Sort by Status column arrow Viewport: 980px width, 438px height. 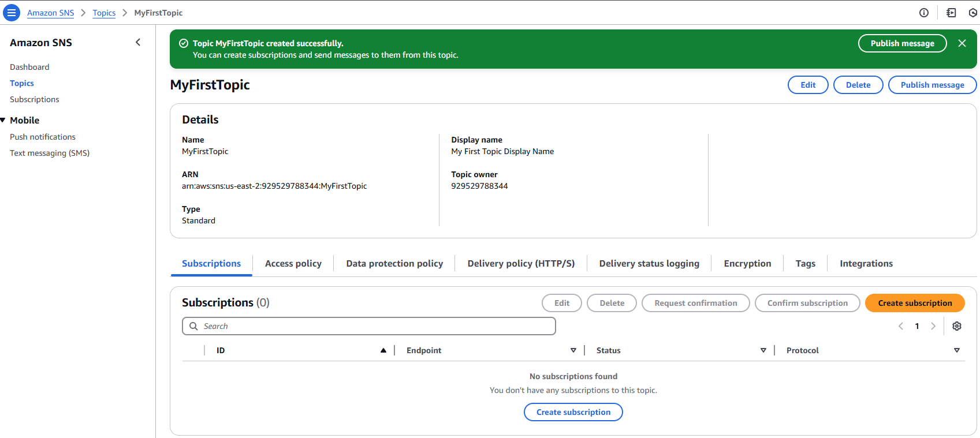click(763, 350)
